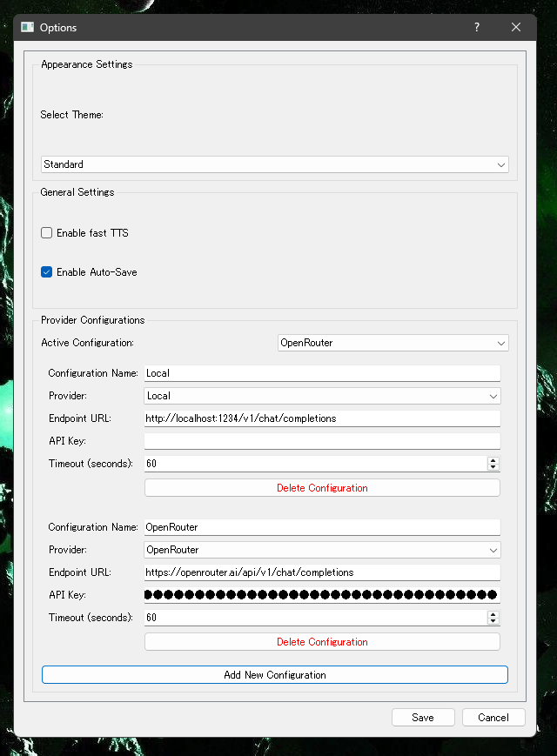557x756 pixels.
Task: Decrease the OpenRouter timeout using down arrow
Action: [x=493, y=621]
